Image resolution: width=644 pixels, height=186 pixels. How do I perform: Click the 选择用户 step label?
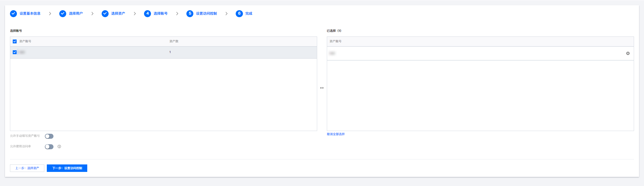pos(76,14)
